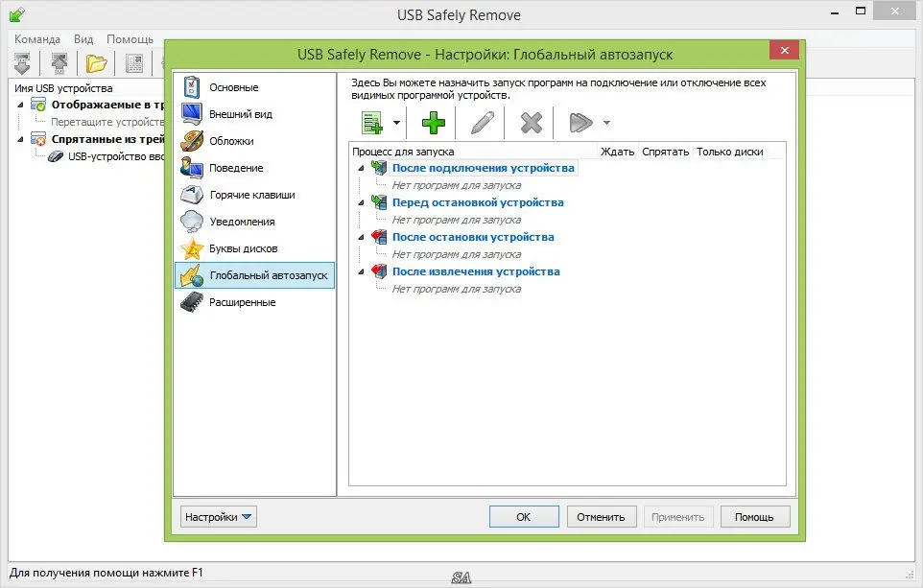The height and width of the screenshot is (588, 923).
Task: Click the grey X delete icon
Action: 531,123
